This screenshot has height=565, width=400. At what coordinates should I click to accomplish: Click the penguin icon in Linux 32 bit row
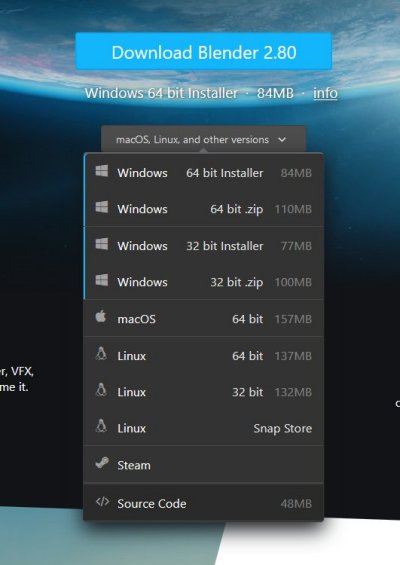click(x=101, y=390)
